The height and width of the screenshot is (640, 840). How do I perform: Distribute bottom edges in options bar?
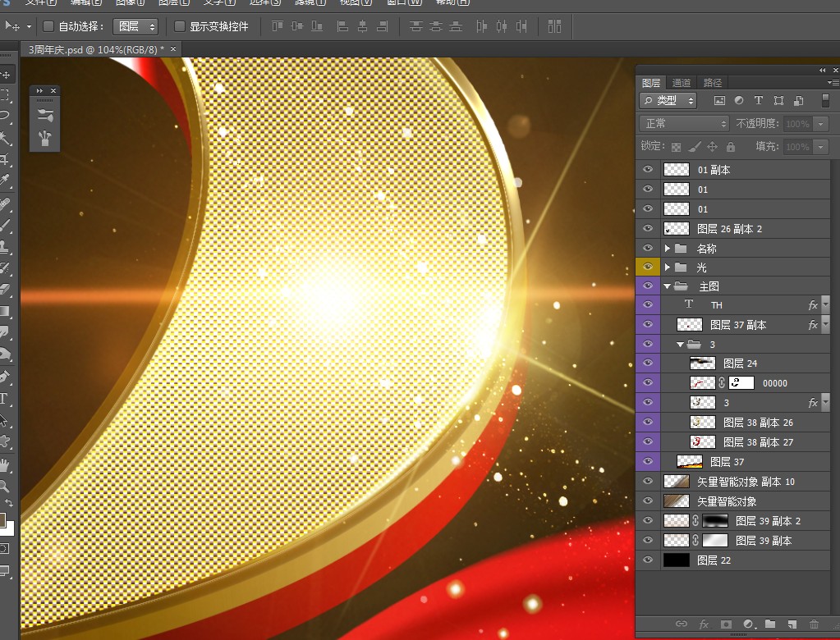pyautogui.click(x=456, y=25)
